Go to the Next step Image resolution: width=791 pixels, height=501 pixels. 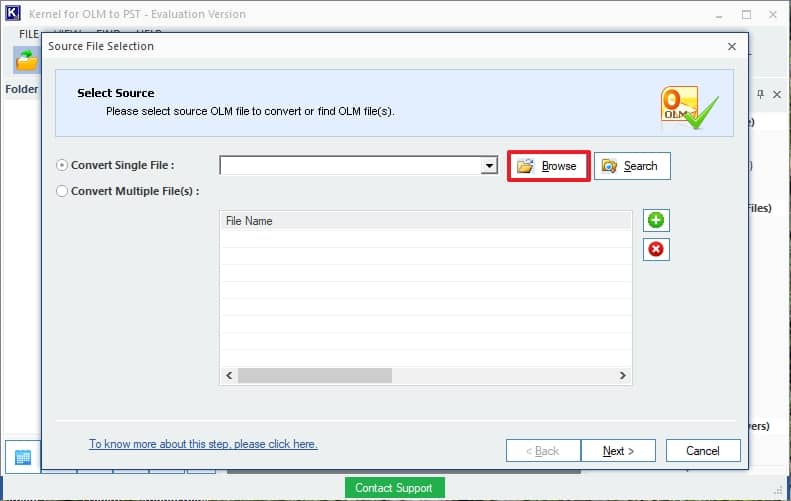pyautogui.click(x=618, y=451)
